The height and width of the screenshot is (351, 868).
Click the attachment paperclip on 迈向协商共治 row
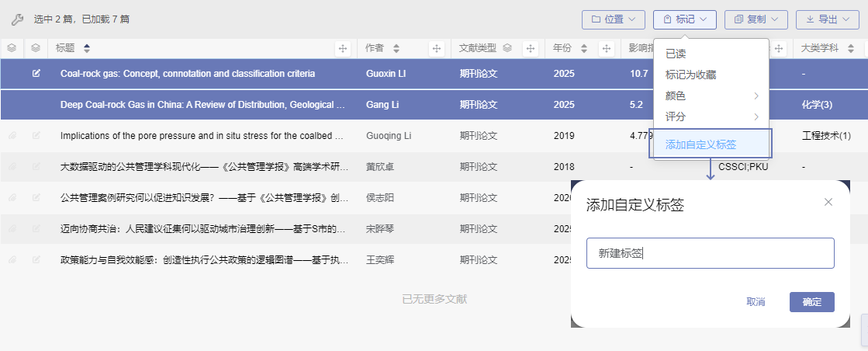12,228
